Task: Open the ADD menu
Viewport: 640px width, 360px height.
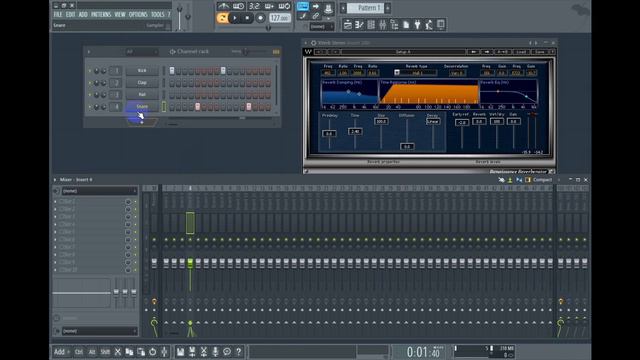Action: point(83,14)
